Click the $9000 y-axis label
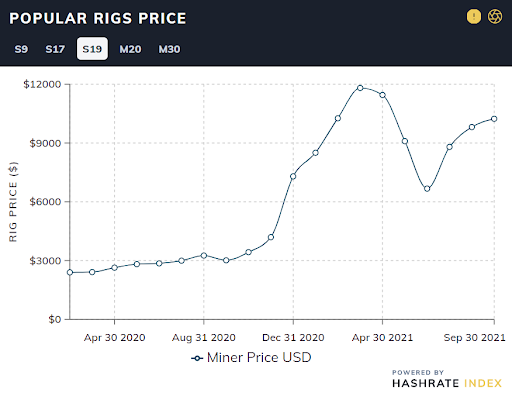Viewport: 512px width, 403px height. coord(45,143)
